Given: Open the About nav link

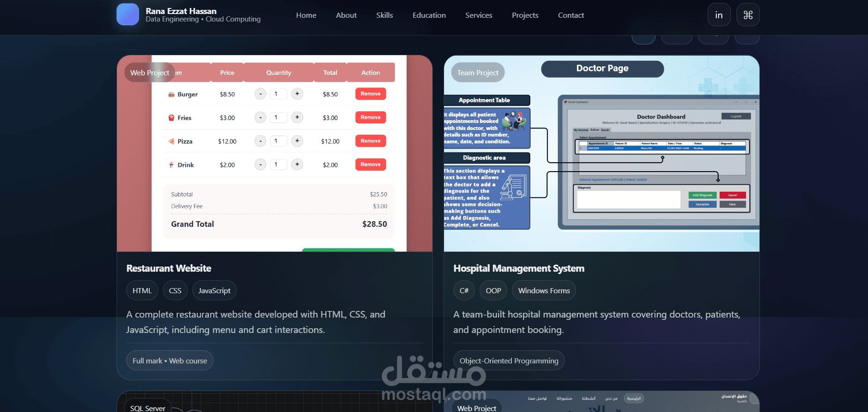Looking at the screenshot, I should point(346,15).
